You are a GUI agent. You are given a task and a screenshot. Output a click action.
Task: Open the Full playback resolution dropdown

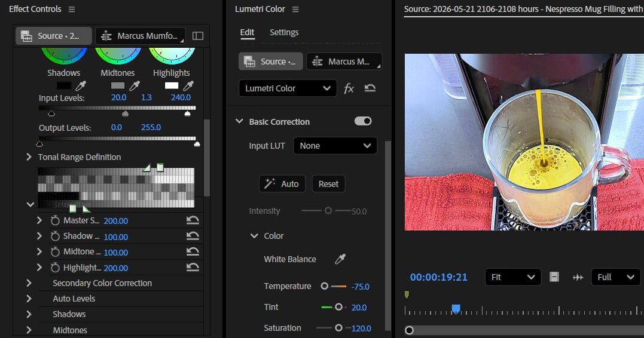tap(616, 277)
